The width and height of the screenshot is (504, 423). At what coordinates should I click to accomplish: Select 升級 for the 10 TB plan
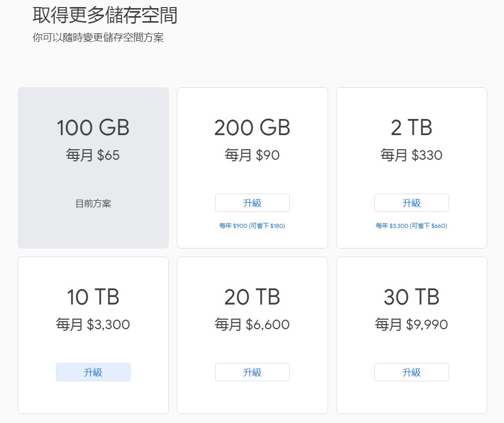pyautogui.click(x=93, y=372)
